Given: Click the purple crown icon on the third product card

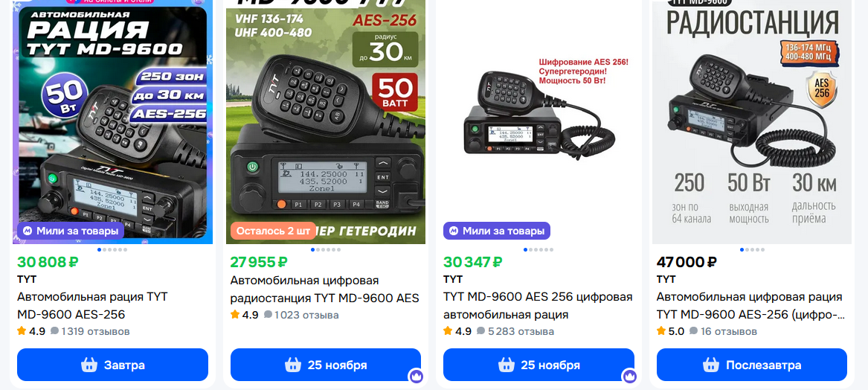Looking at the screenshot, I should tap(629, 377).
